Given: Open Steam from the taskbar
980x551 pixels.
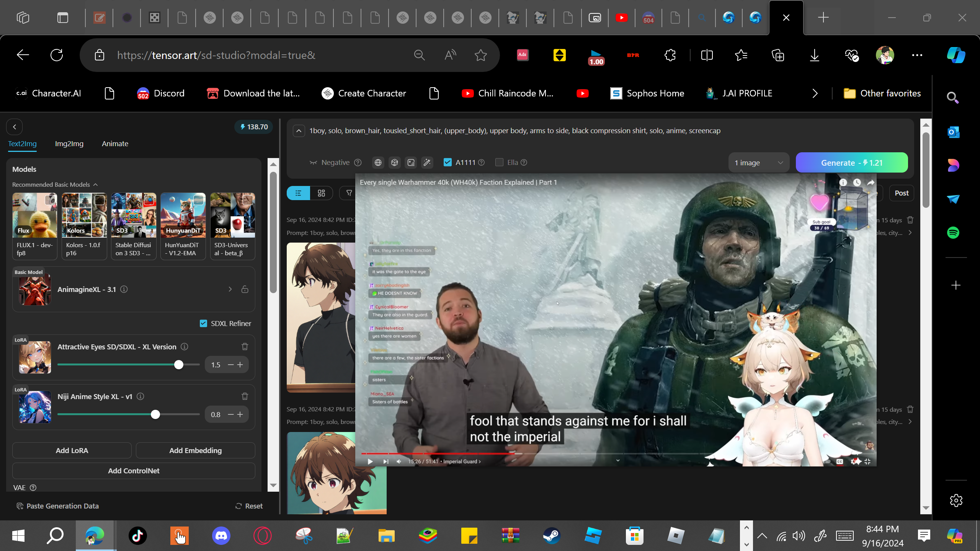Looking at the screenshot, I should point(552,536).
